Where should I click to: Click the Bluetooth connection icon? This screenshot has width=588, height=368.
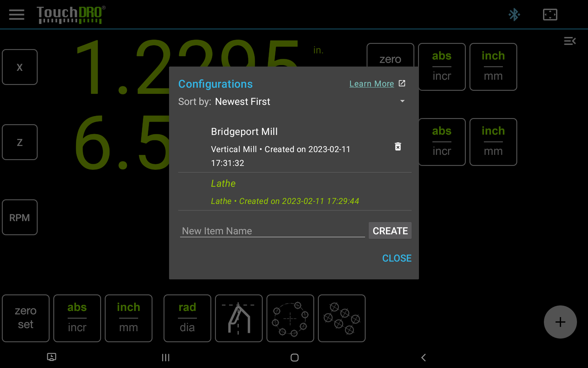click(514, 14)
